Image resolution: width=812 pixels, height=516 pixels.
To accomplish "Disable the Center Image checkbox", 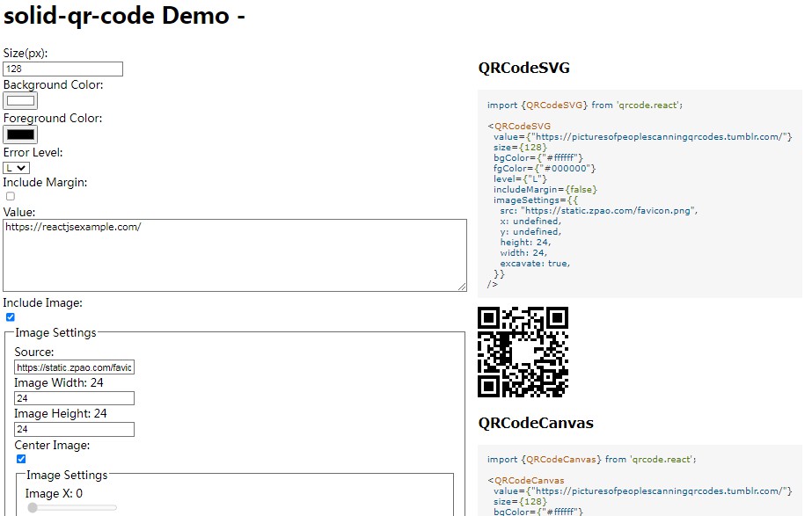I will pos(21,458).
